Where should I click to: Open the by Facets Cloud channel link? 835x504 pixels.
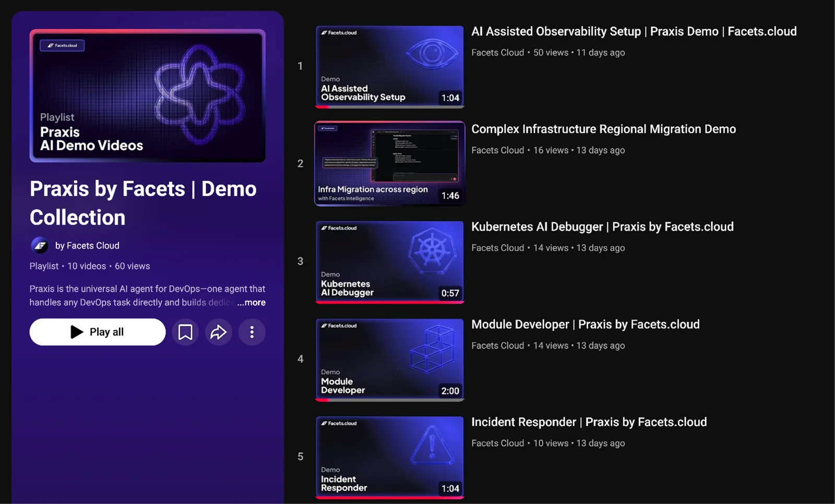point(87,246)
